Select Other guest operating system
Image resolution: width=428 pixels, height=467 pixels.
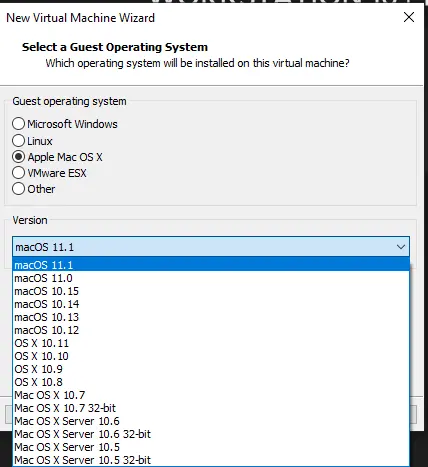click(x=18, y=189)
